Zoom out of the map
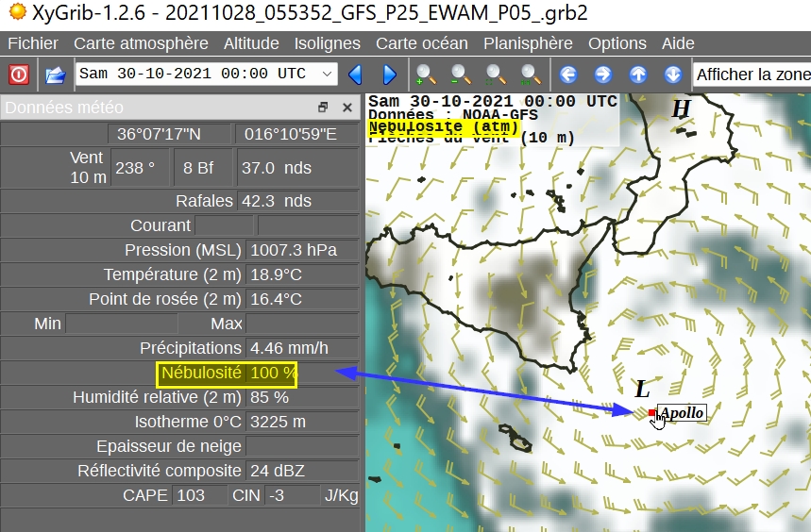The width and height of the screenshot is (811, 532). pyautogui.click(x=461, y=75)
